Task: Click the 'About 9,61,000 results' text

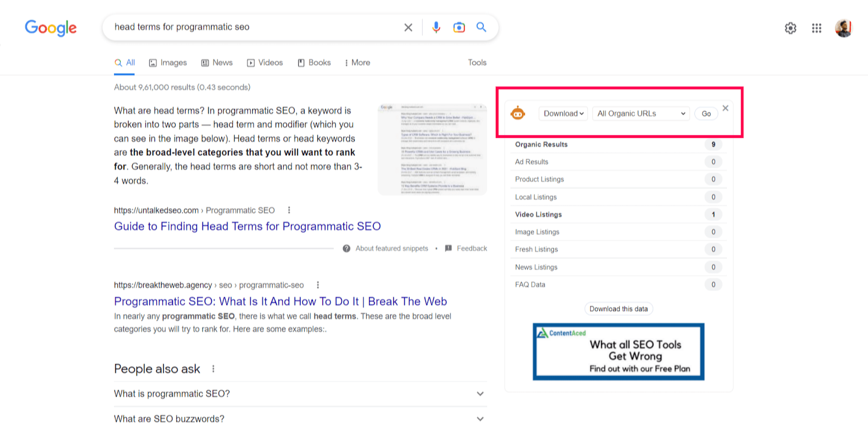Action: (182, 87)
